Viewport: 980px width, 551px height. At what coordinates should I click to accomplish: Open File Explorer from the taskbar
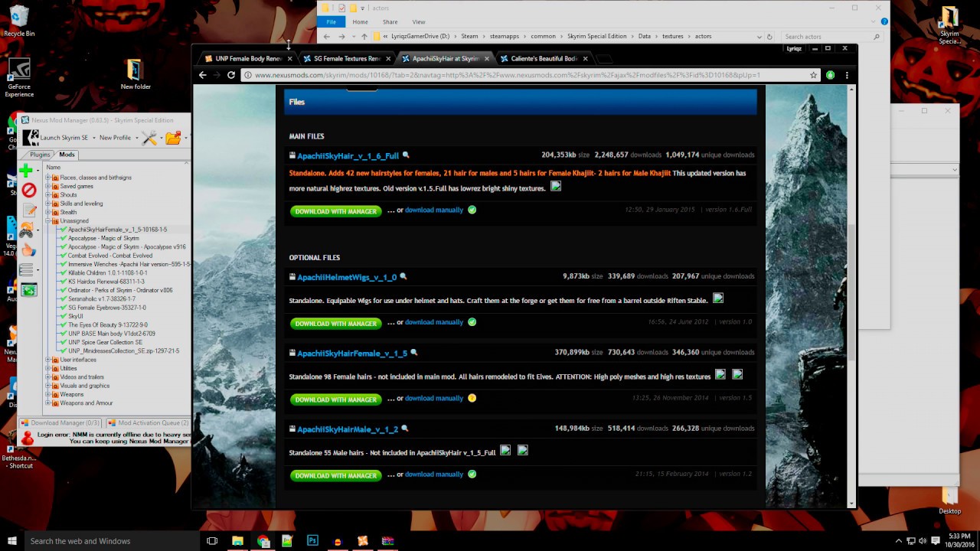click(237, 540)
